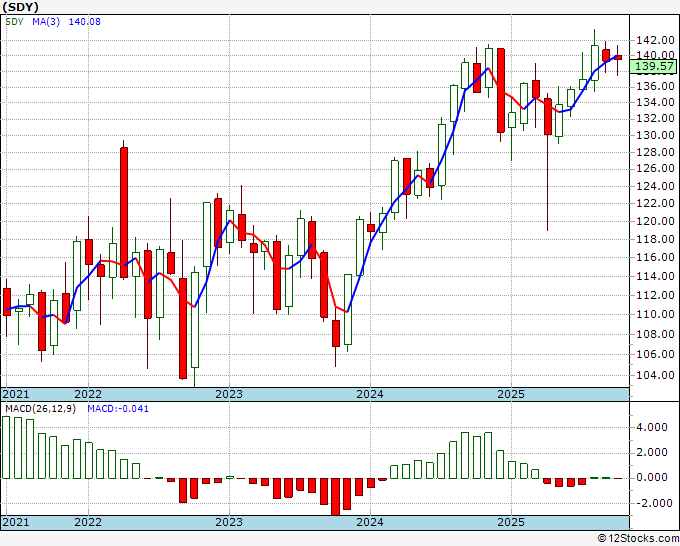This screenshot has width=680, height=546.
Task: Click the deepest red MACD bar before 2024
Action: 335,497
